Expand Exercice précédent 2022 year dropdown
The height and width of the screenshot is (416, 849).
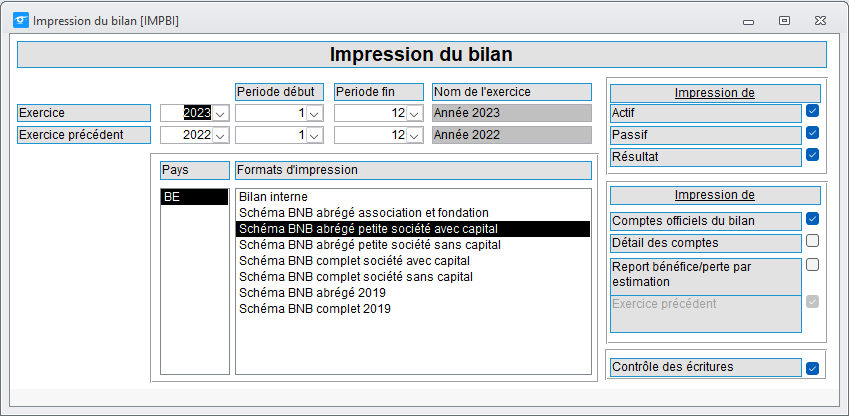click(x=220, y=135)
